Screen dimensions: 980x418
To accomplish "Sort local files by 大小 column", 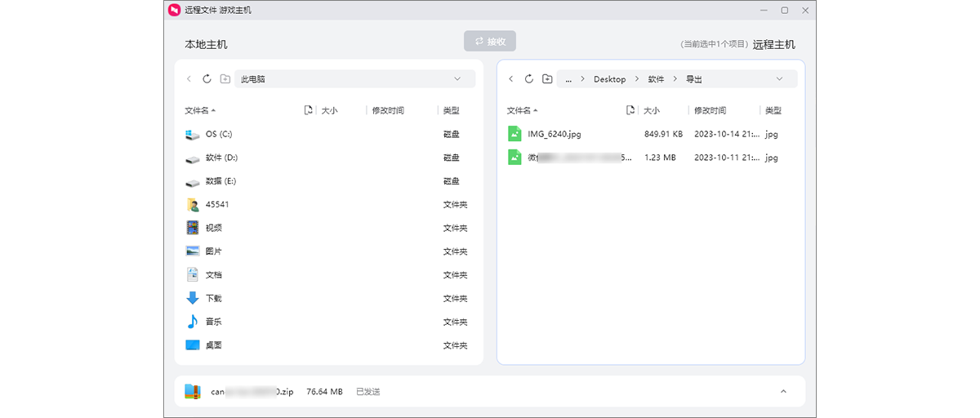I will click(329, 110).
